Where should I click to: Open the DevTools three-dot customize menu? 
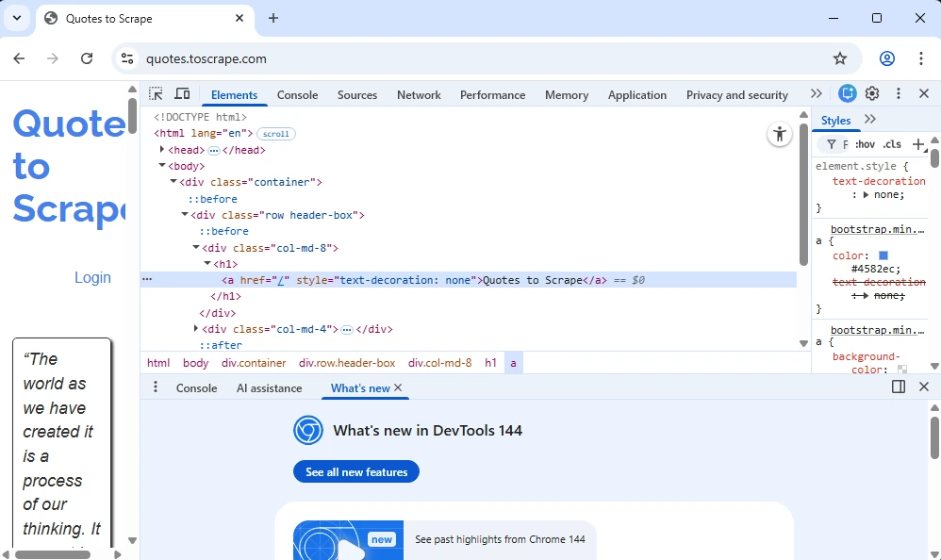point(899,94)
